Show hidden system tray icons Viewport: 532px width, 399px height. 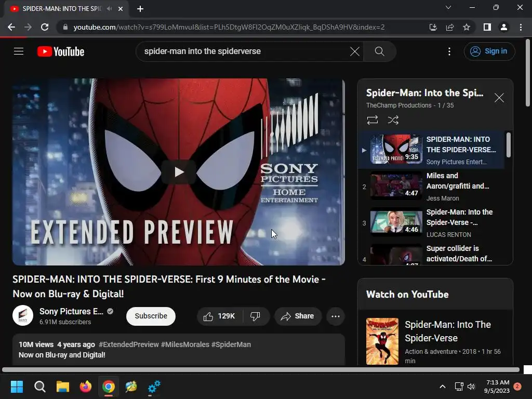[443, 387]
